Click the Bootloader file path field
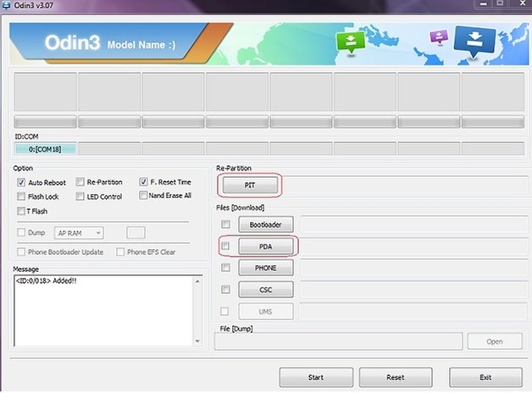This screenshot has width=532, height=393. point(414,224)
